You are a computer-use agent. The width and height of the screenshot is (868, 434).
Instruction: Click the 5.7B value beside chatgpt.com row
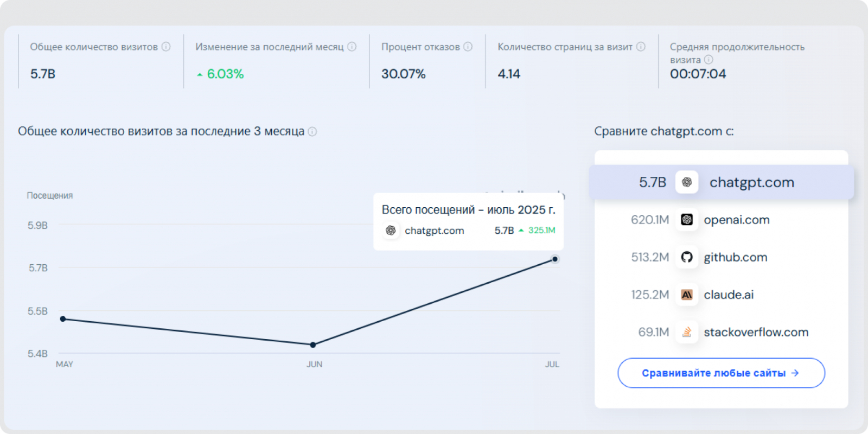click(x=653, y=182)
